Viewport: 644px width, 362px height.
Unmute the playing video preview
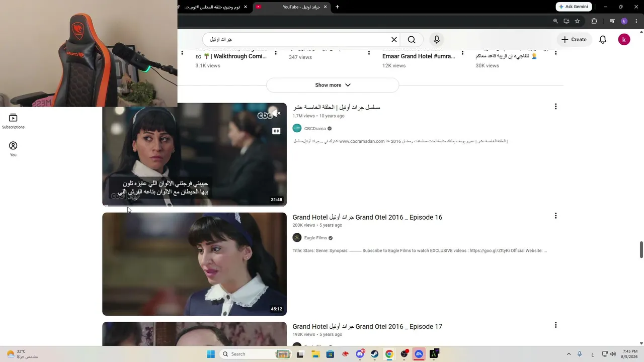tap(276, 113)
